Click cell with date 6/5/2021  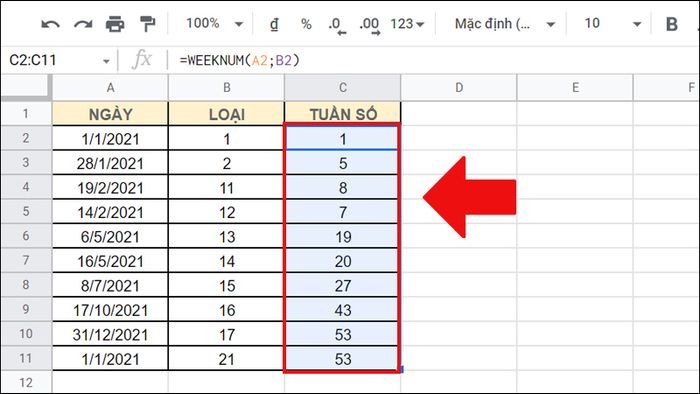(x=110, y=236)
